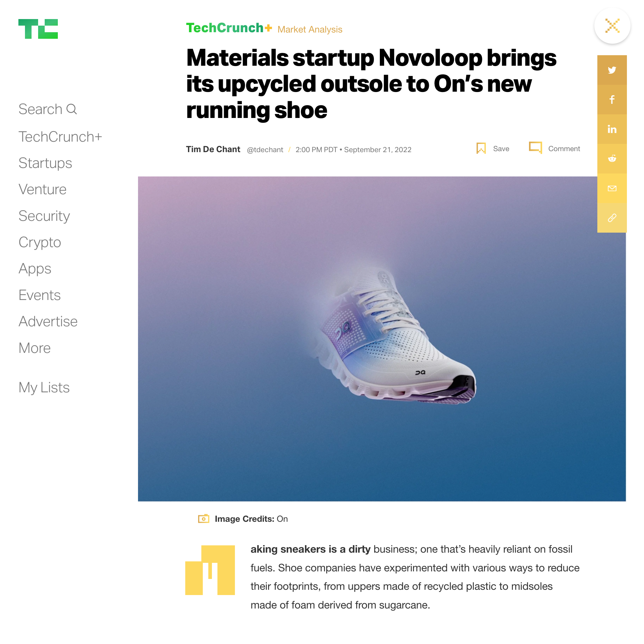644x644 pixels.
Task: Expand the More menu item
Action: [35, 348]
